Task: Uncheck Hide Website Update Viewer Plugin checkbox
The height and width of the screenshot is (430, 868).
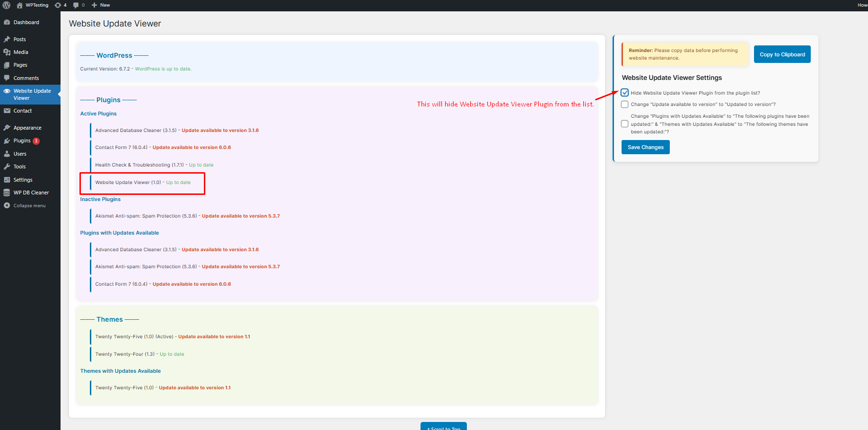Action: pyautogui.click(x=625, y=93)
